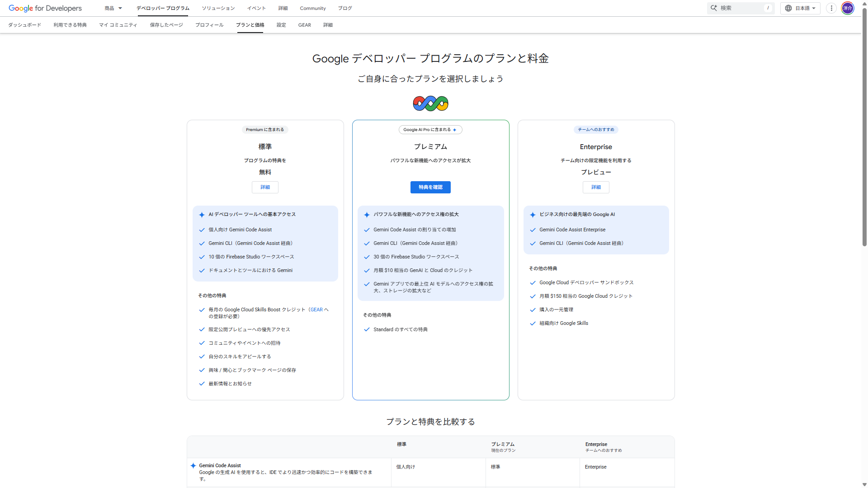Open the three-dot overflow menu

831,8
